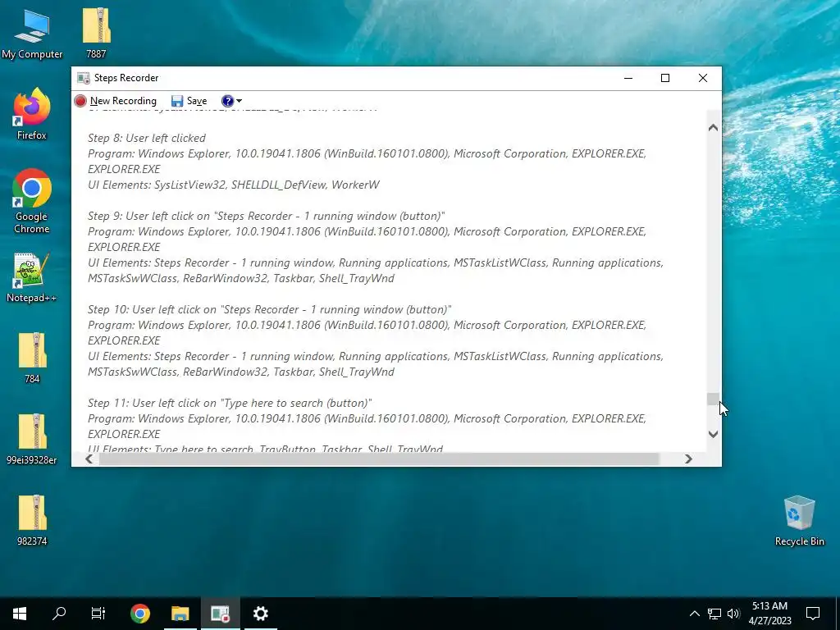840x630 pixels.
Task: Open the Windows Start menu
Action: click(x=20, y=614)
